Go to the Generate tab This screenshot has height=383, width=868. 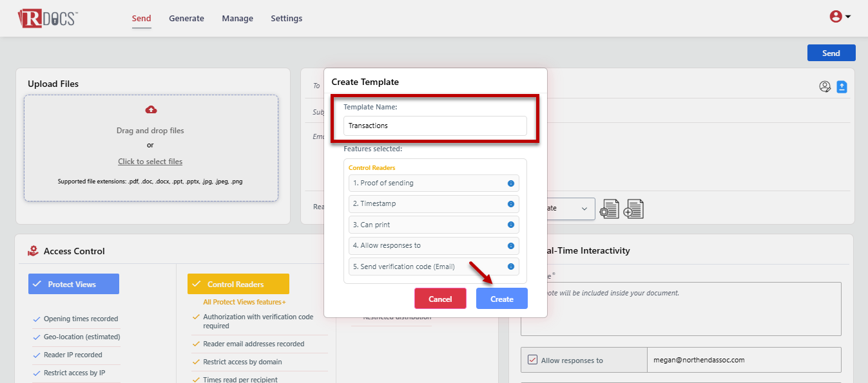[186, 19]
